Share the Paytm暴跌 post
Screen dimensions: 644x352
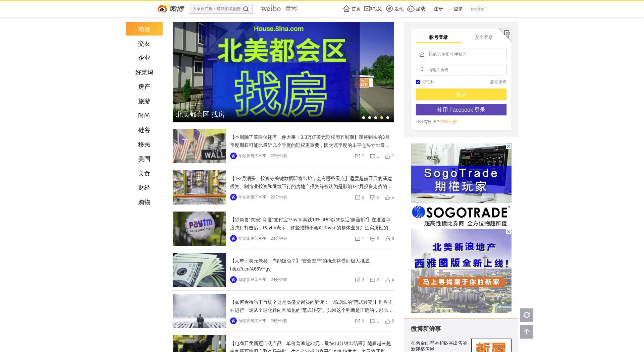click(360, 239)
